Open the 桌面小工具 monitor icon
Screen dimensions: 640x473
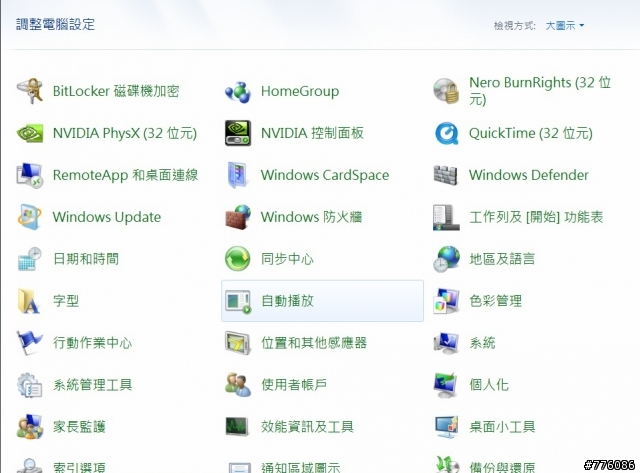[446, 427]
